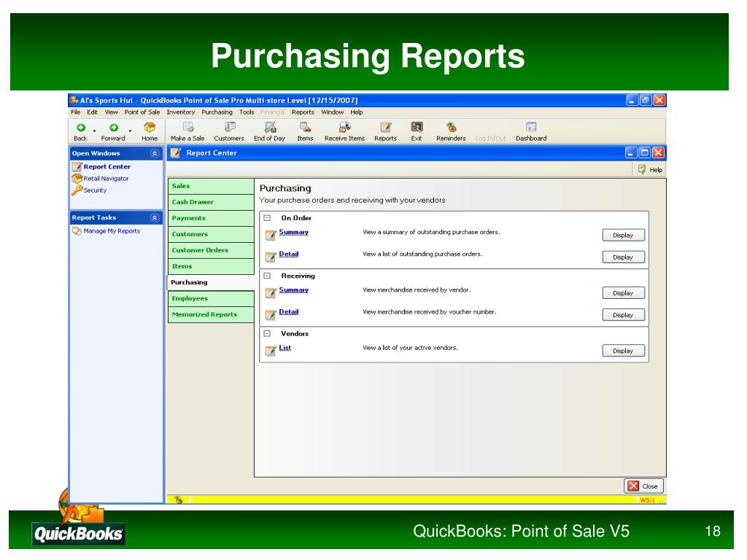747x560 pixels.
Task: Open the Receiving Detail link
Action: tap(289, 311)
